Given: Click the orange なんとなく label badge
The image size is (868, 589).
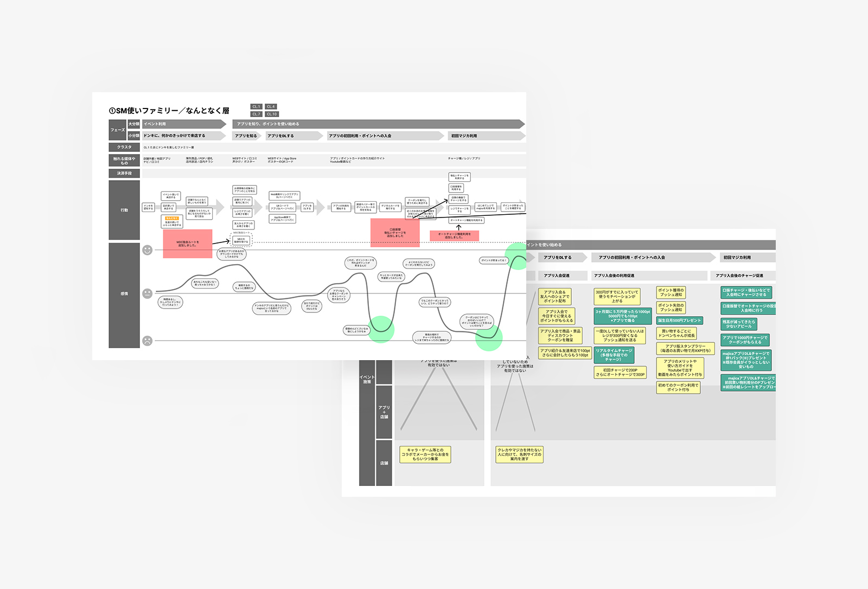Looking at the screenshot, I should coord(172,218).
